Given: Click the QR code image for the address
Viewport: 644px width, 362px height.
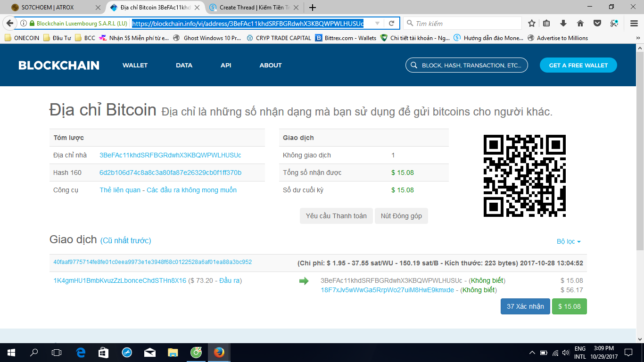Looking at the screenshot, I should tap(525, 176).
